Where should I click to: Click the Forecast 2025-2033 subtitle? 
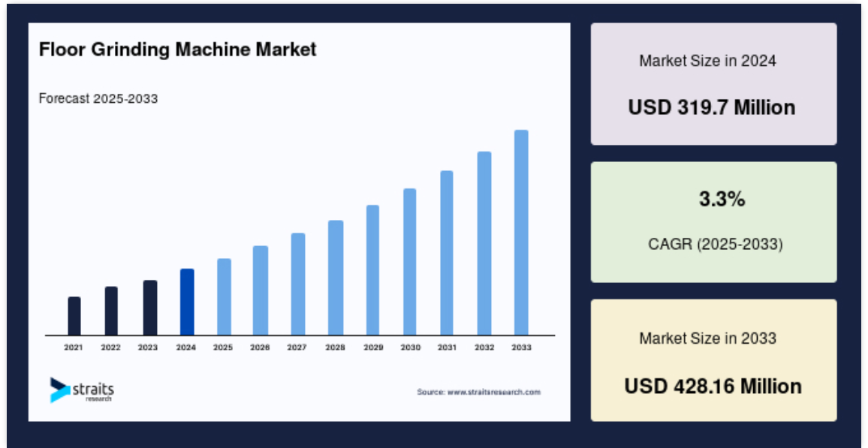(x=98, y=99)
